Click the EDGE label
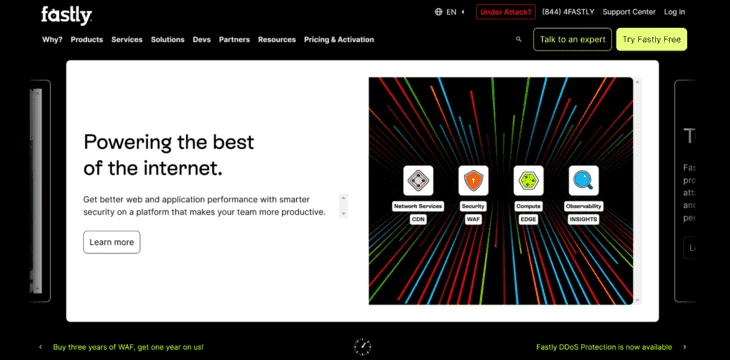Image resolution: width=730 pixels, height=360 pixels. click(x=528, y=219)
